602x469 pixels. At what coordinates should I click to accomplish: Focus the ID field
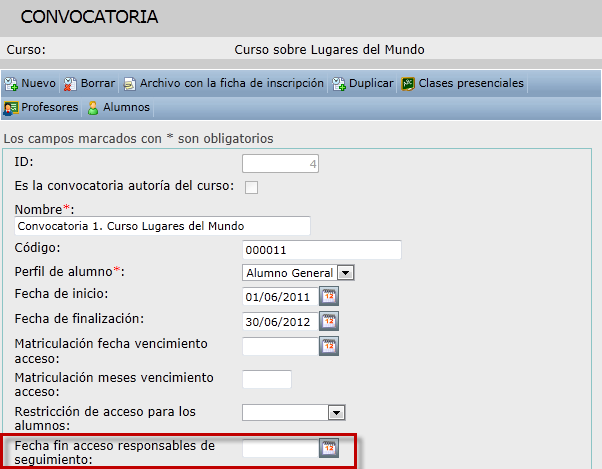pyautogui.click(x=280, y=164)
